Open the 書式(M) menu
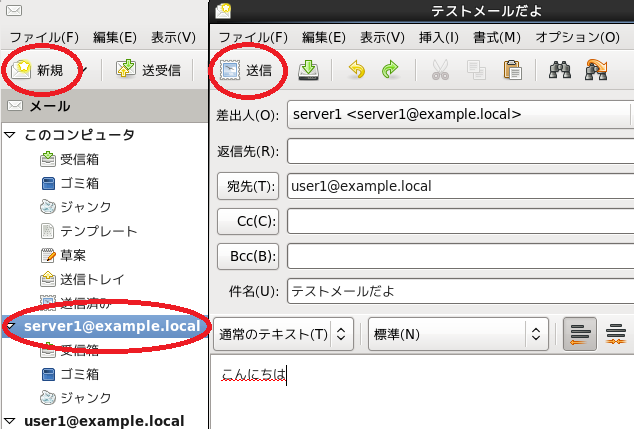This screenshot has height=429, width=634. tap(497, 38)
